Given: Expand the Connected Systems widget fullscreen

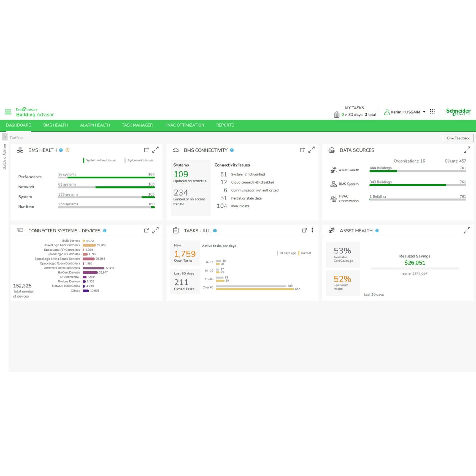Looking at the screenshot, I should (x=155, y=230).
